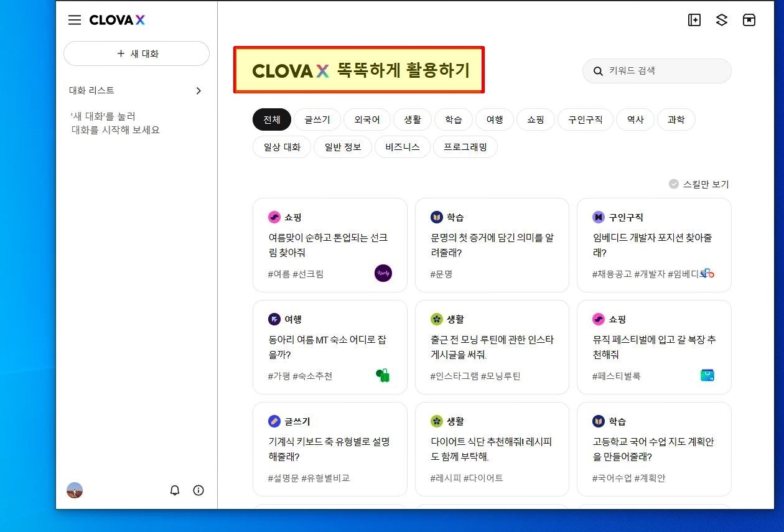
Task: Select the 외국어 filter tab
Action: pos(367,119)
